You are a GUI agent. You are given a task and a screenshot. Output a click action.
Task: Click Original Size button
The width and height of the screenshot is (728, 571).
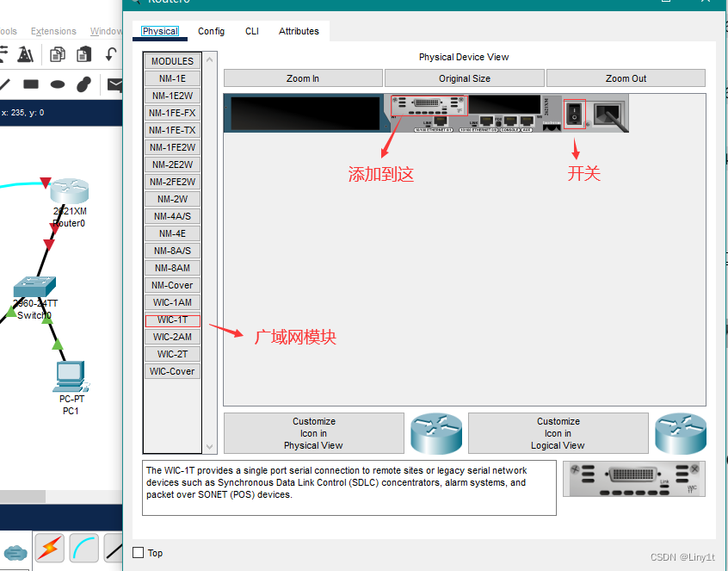click(x=465, y=78)
